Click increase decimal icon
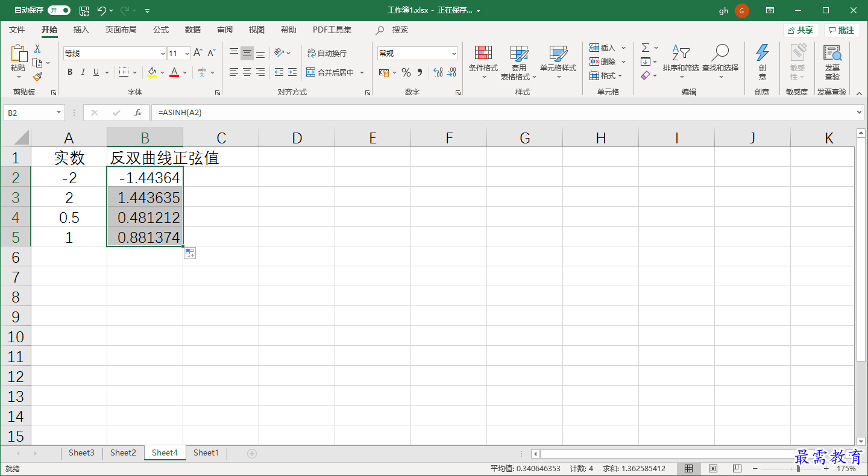Image resolution: width=868 pixels, height=476 pixels. coord(438,72)
